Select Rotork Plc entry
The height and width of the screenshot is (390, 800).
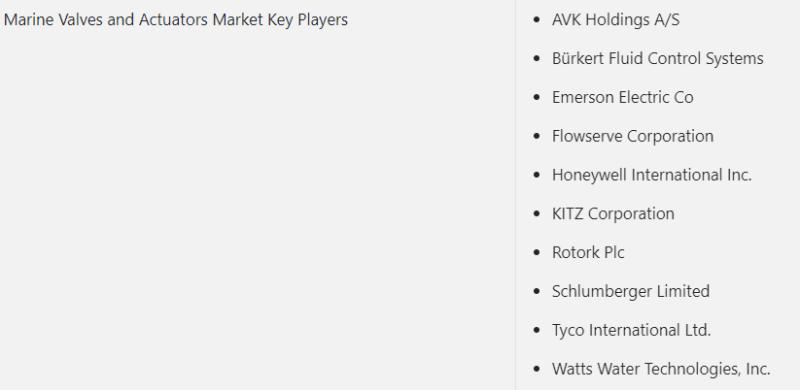coord(588,253)
